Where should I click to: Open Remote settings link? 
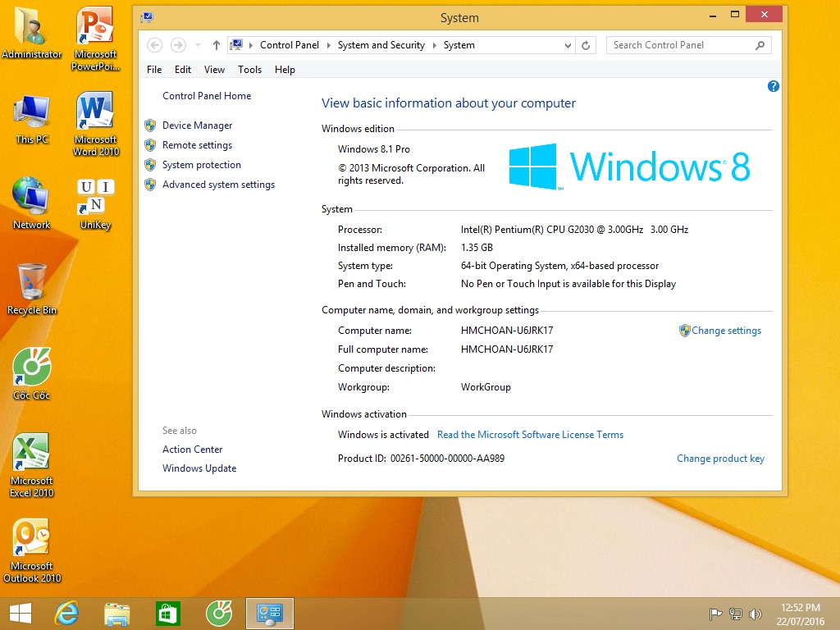coord(197,145)
